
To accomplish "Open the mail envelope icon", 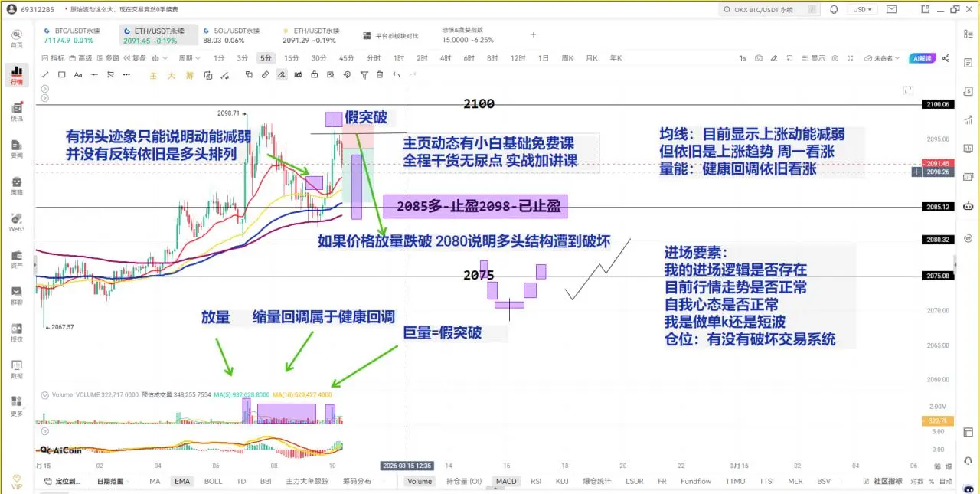I will pos(891,9).
